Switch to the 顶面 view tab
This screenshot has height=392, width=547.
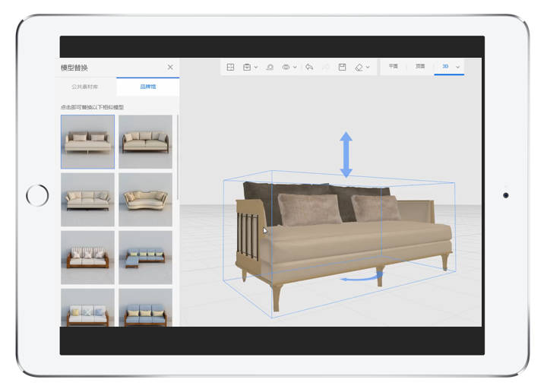pyautogui.click(x=420, y=67)
